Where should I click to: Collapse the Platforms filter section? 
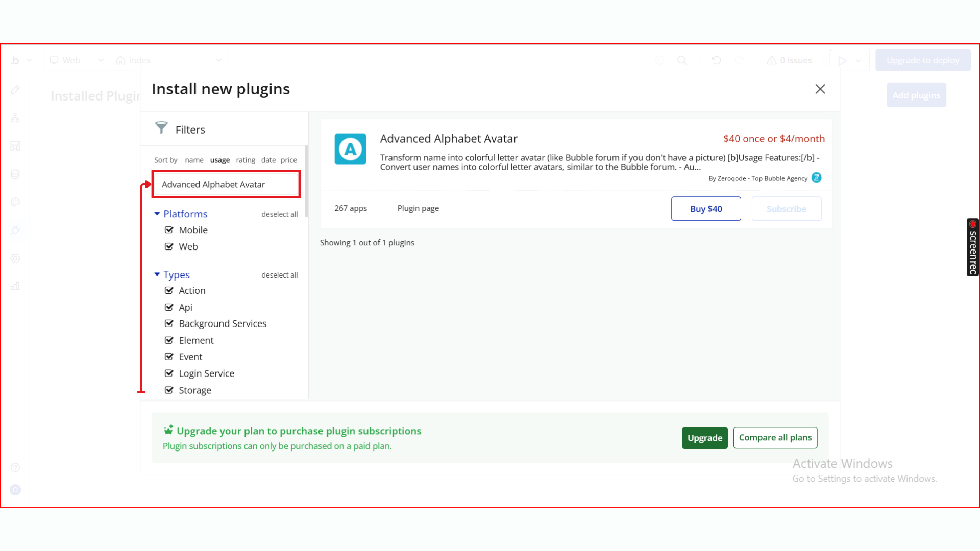[x=157, y=214]
